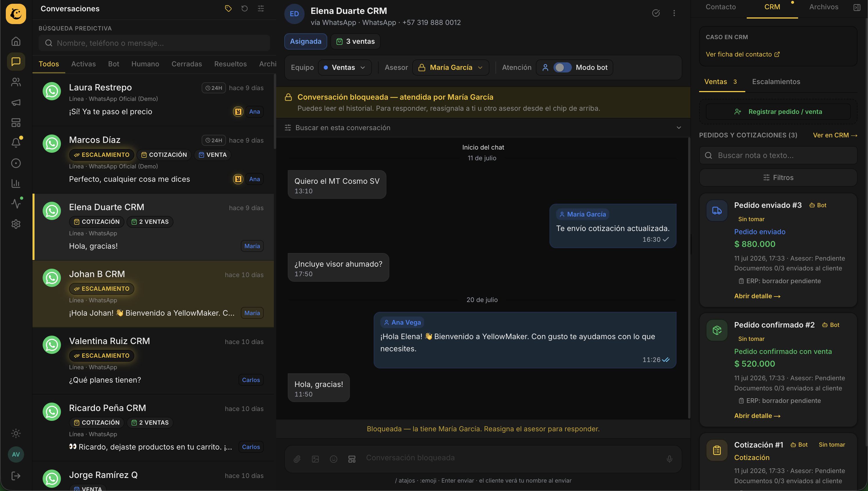This screenshot has width=868, height=491.
Task: Click the Carlos badge on Valentina Ruiz row
Action: click(251, 380)
